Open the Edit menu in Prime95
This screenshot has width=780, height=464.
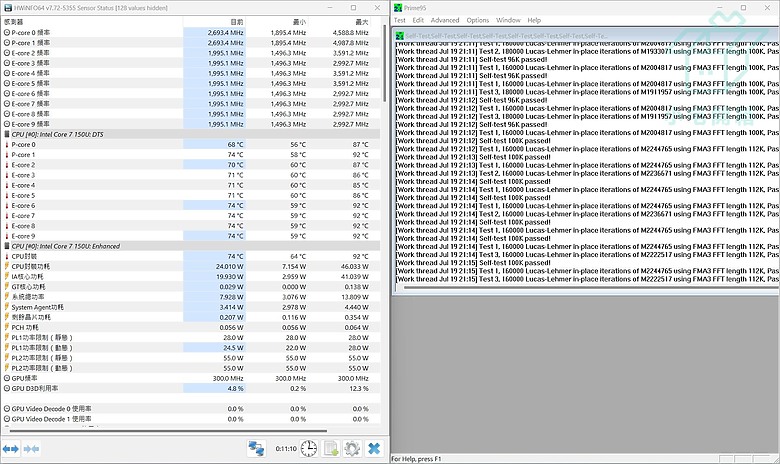(x=418, y=20)
